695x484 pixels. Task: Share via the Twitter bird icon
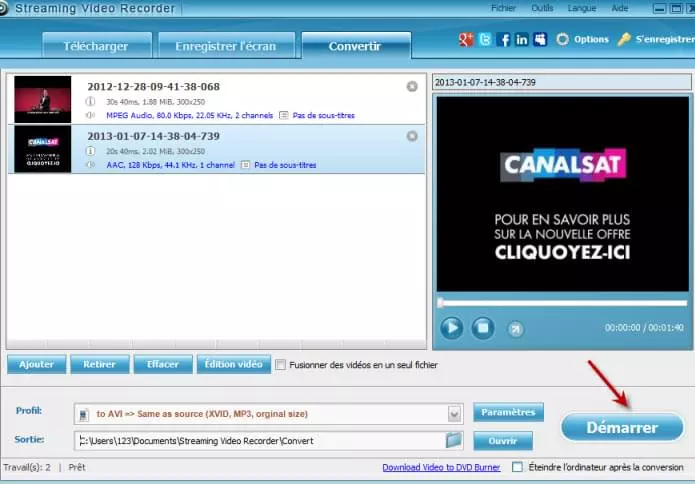(485, 39)
